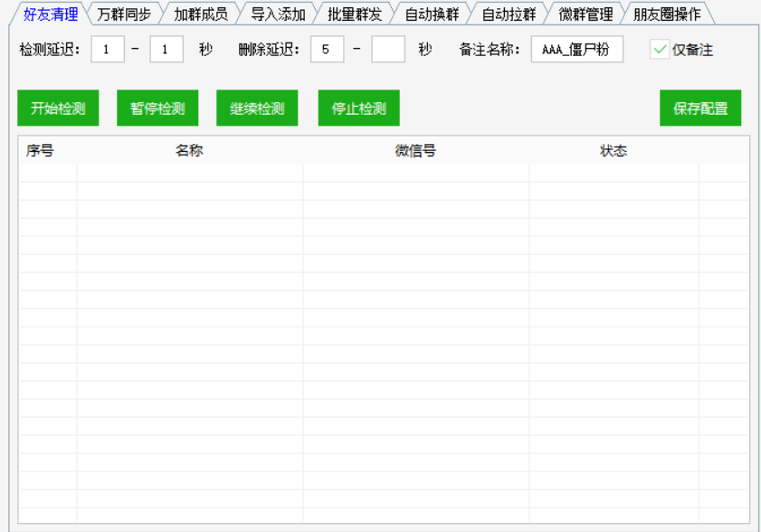
Task: Open the 加群成员 tab
Action: 201,14
